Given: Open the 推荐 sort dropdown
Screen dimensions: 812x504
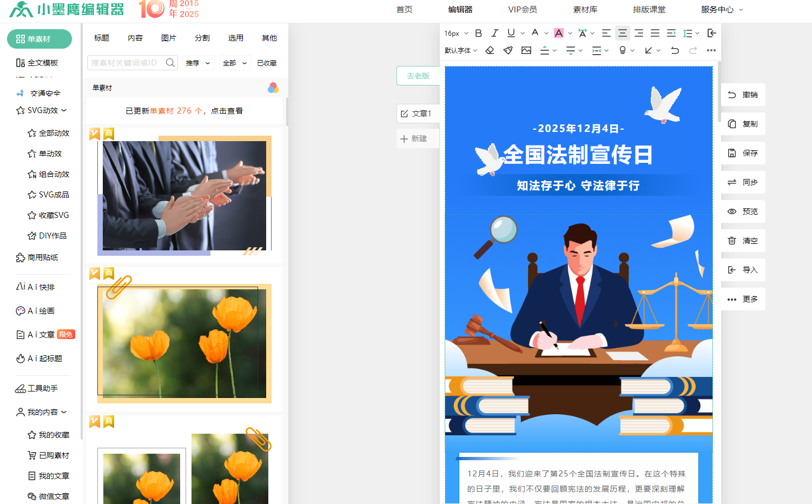Looking at the screenshot, I should [x=198, y=63].
